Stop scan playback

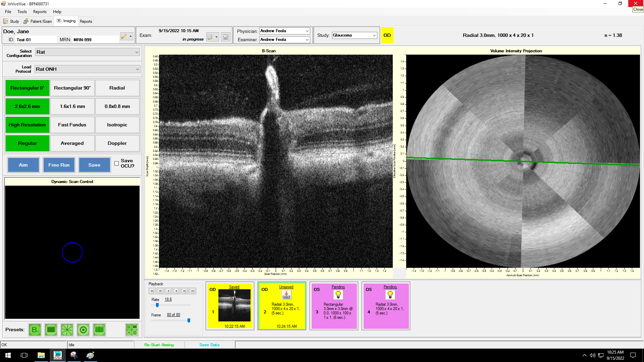pos(176,291)
